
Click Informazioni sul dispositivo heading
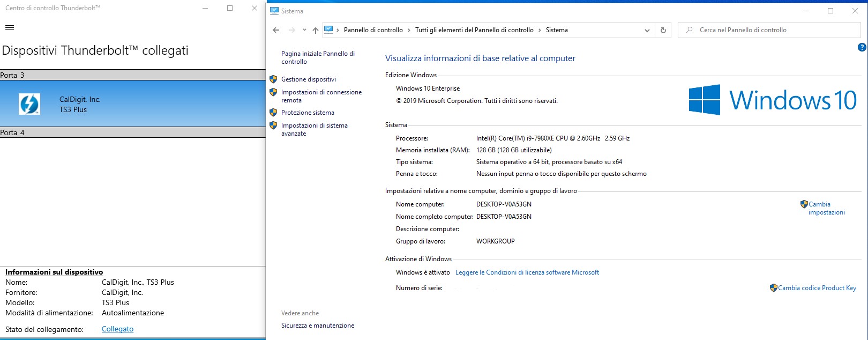(x=54, y=272)
